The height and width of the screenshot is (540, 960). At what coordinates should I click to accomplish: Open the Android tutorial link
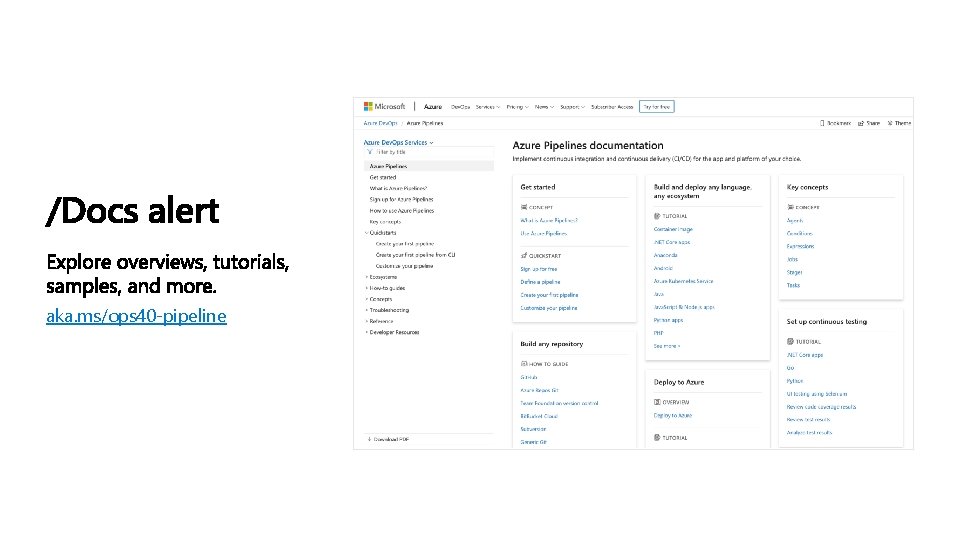point(663,268)
